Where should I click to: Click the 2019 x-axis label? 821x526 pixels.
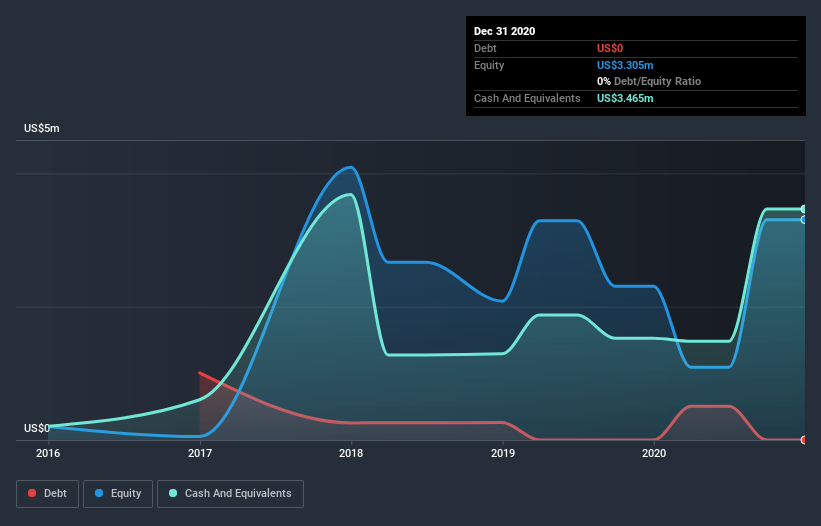click(503, 453)
